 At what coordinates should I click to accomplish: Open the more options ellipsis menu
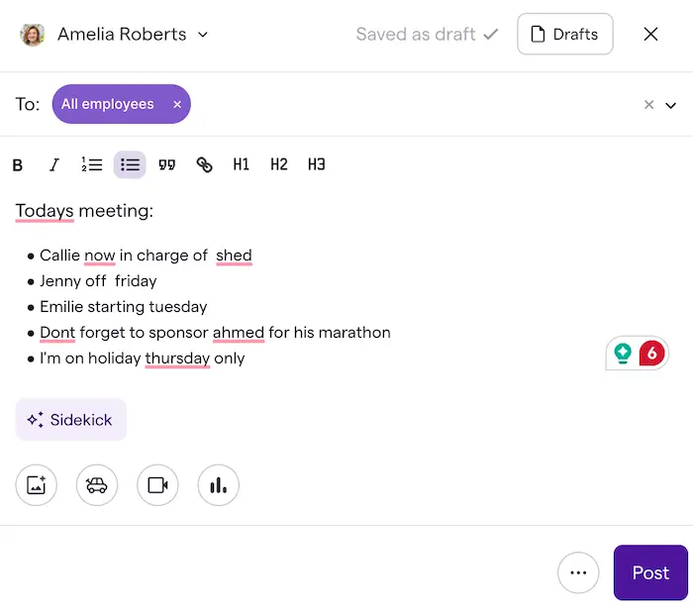coord(578,572)
